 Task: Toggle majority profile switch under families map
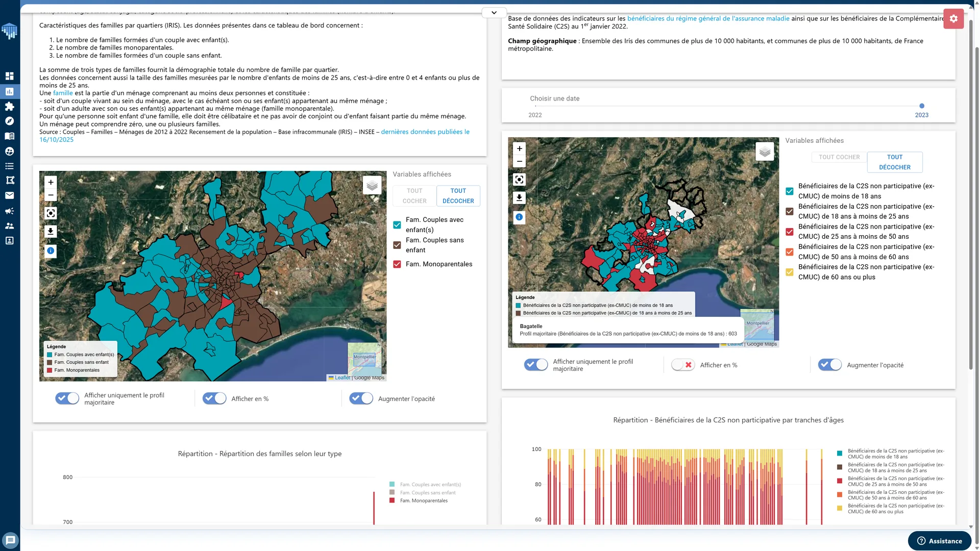(x=67, y=398)
